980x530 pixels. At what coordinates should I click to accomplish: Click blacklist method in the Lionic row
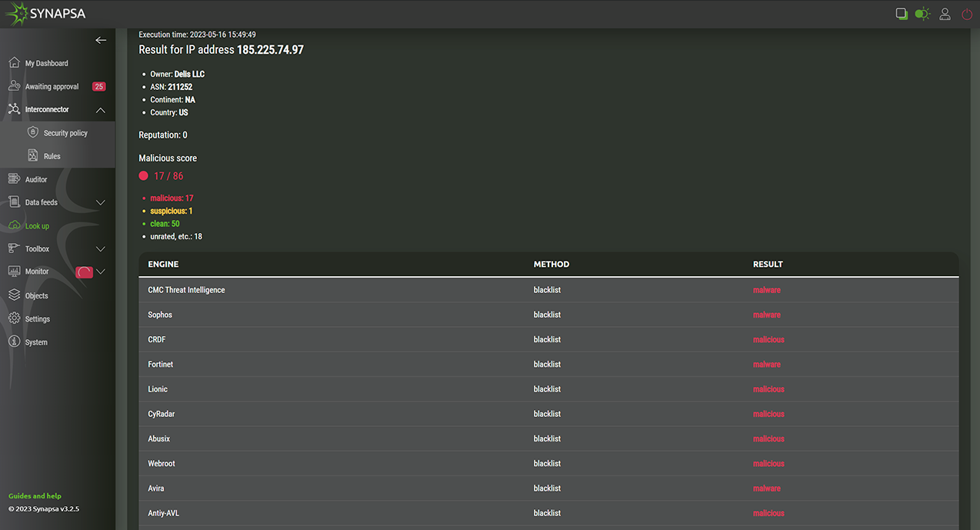(x=547, y=389)
